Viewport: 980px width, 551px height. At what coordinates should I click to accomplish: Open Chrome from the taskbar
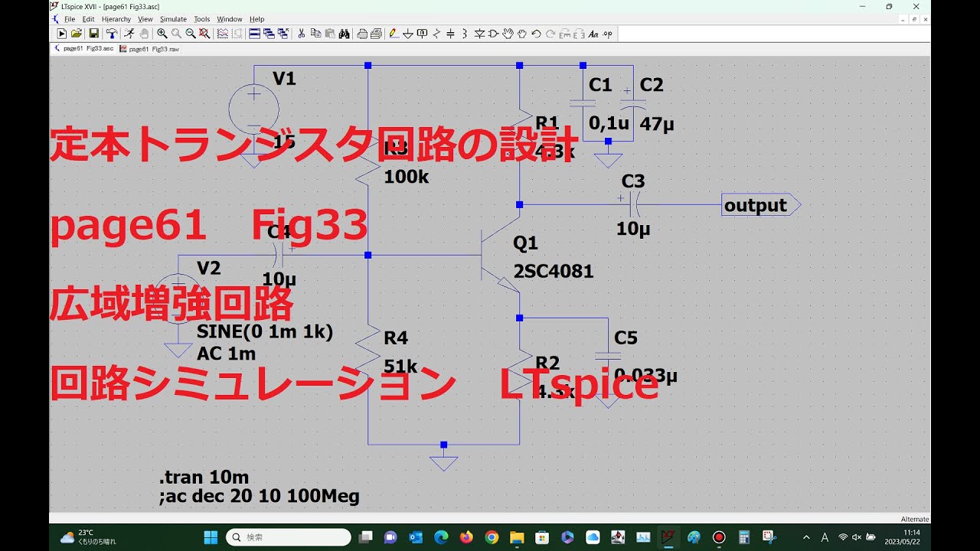click(492, 537)
